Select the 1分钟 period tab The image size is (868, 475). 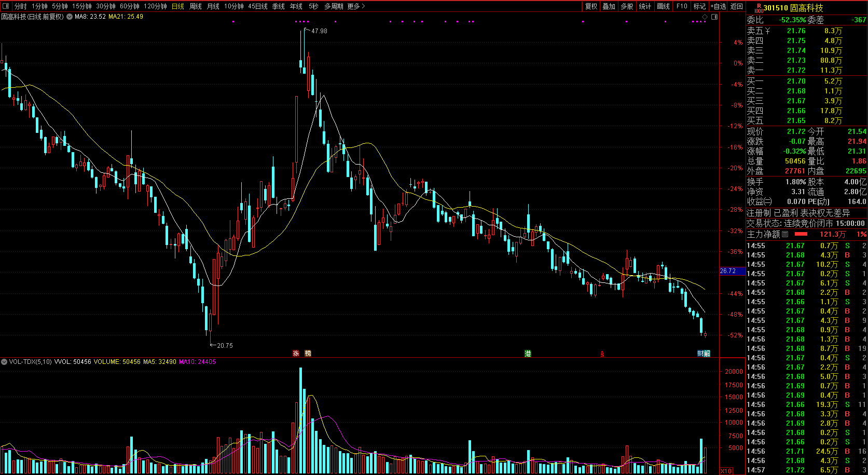tap(39, 6)
